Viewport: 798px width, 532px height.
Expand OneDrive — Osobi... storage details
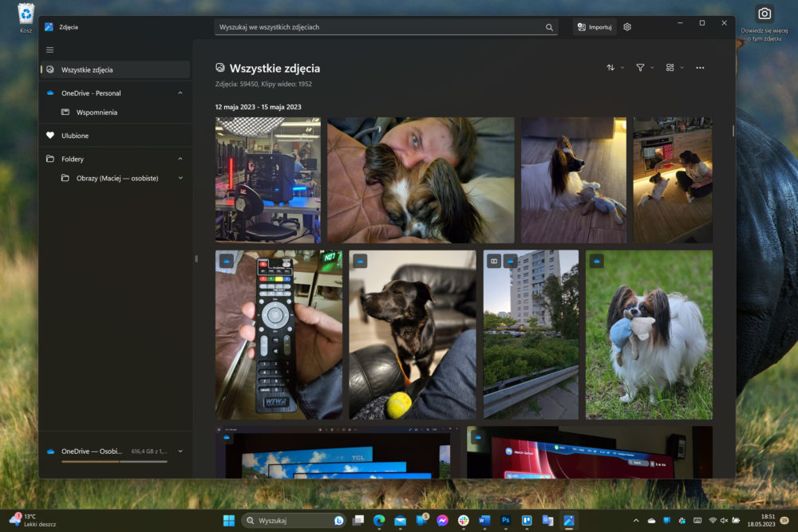pyautogui.click(x=180, y=451)
